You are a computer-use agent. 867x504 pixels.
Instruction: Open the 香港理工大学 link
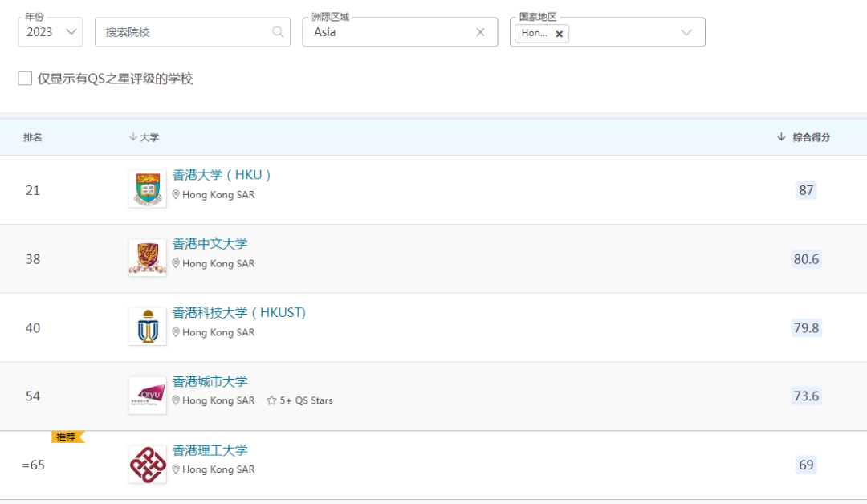(x=210, y=450)
